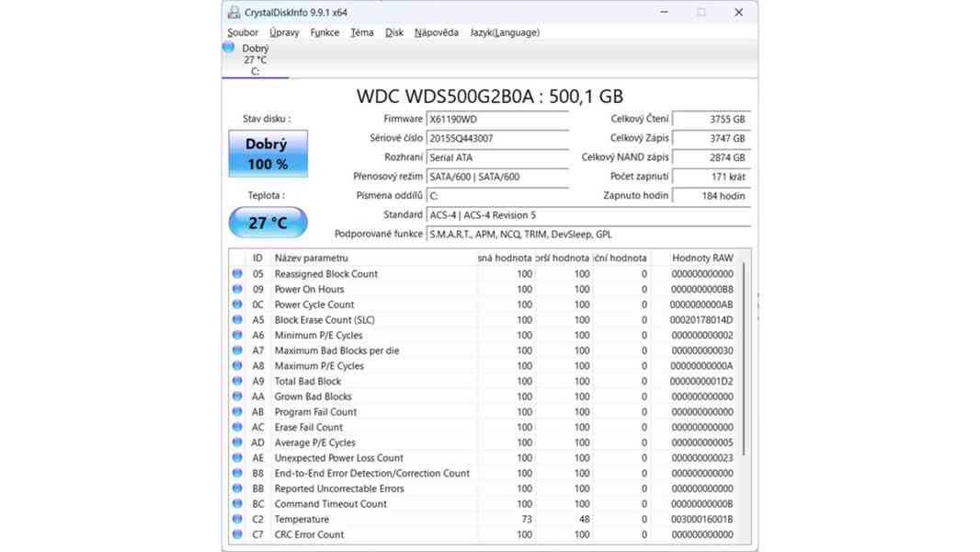Click the supported features field with S.M.A.R.T.

coord(588,234)
